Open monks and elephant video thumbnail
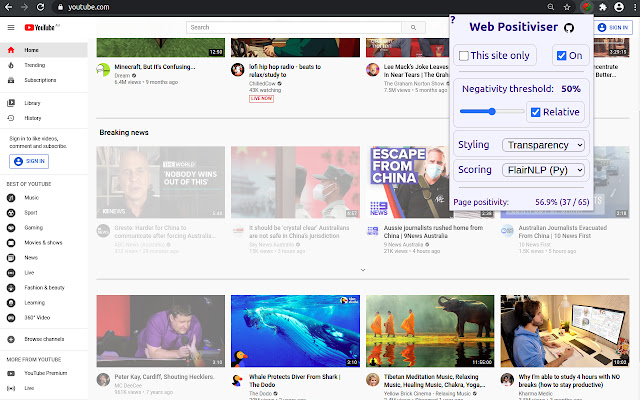Image resolution: width=640 pixels, height=400 pixels. click(x=430, y=331)
